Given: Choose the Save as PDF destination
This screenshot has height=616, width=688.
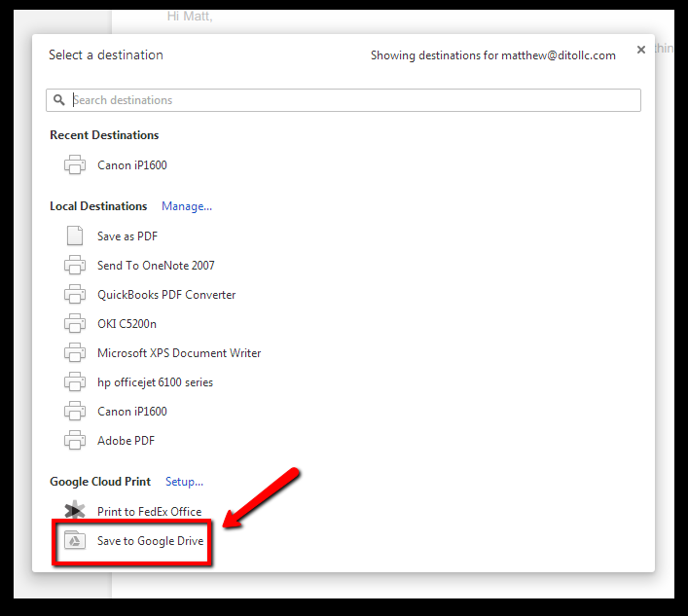Looking at the screenshot, I should [x=127, y=236].
